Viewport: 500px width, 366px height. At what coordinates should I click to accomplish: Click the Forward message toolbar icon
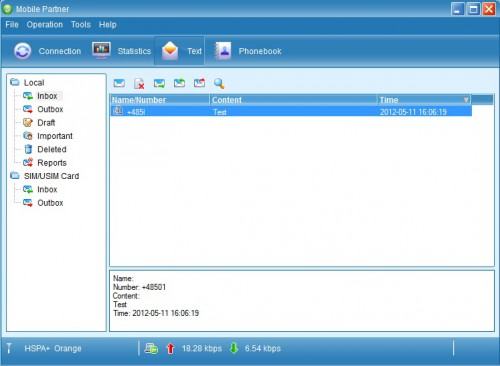pyautogui.click(x=179, y=83)
